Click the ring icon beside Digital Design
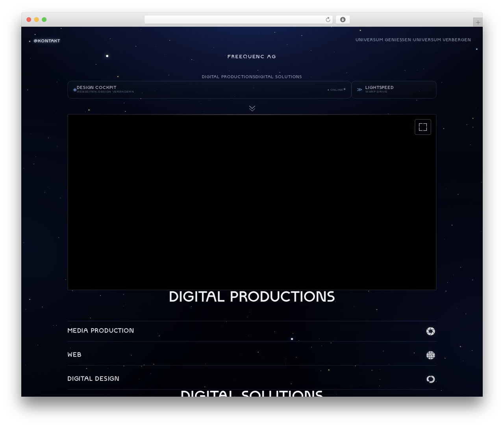504x427 pixels. [x=430, y=379]
